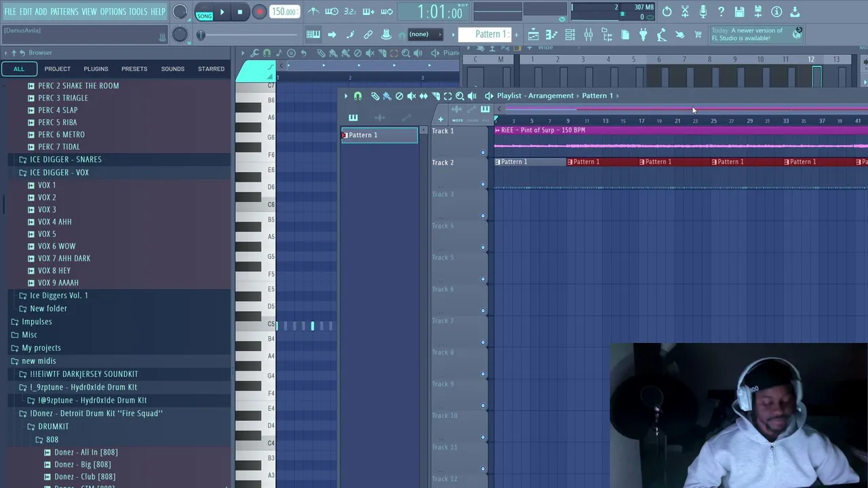The height and width of the screenshot is (488, 868).
Task: Mute Track 1 using its dot toggle
Action: (483, 152)
